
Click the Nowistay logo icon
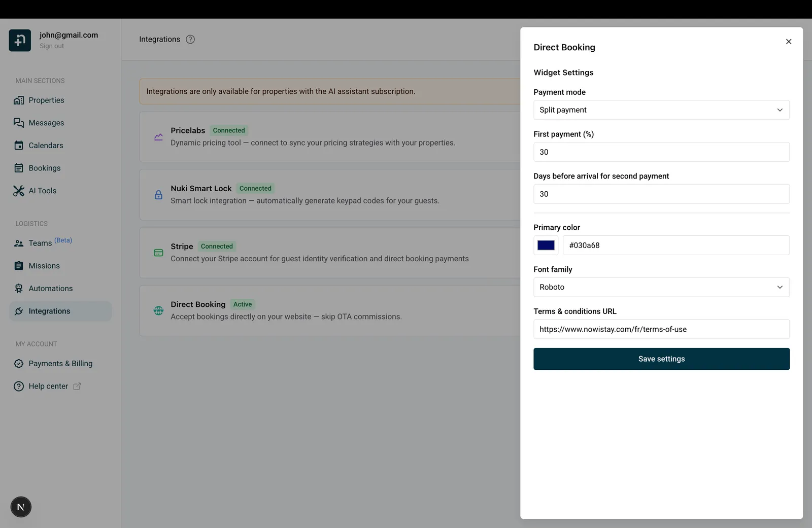pos(20,41)
